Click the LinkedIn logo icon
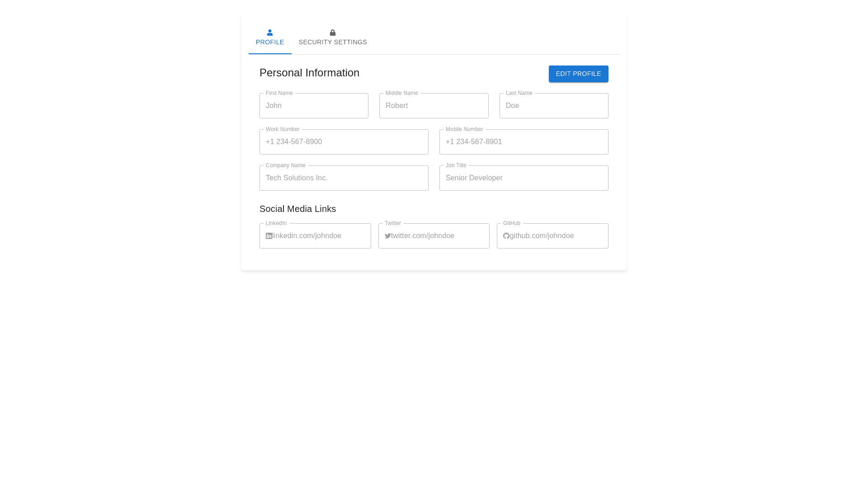 coord(269,236)
